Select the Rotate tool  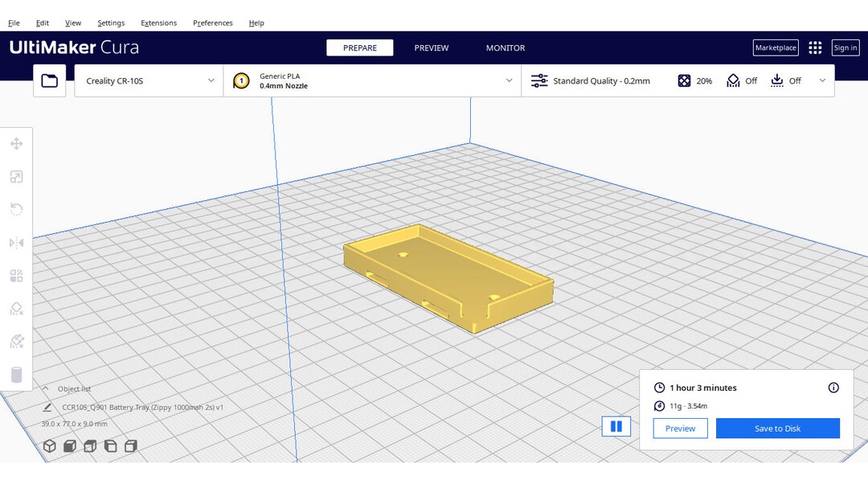[16, 209]
